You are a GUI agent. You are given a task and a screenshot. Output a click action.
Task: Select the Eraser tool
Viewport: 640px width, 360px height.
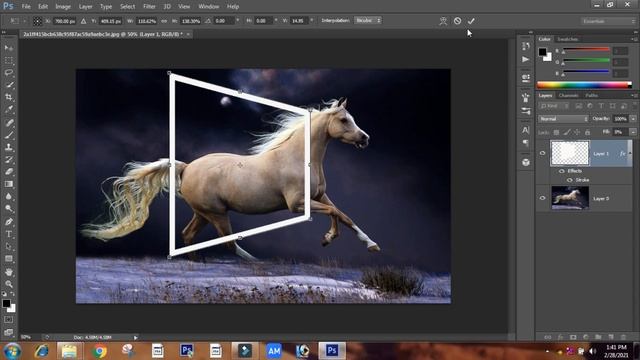(9, 171)
